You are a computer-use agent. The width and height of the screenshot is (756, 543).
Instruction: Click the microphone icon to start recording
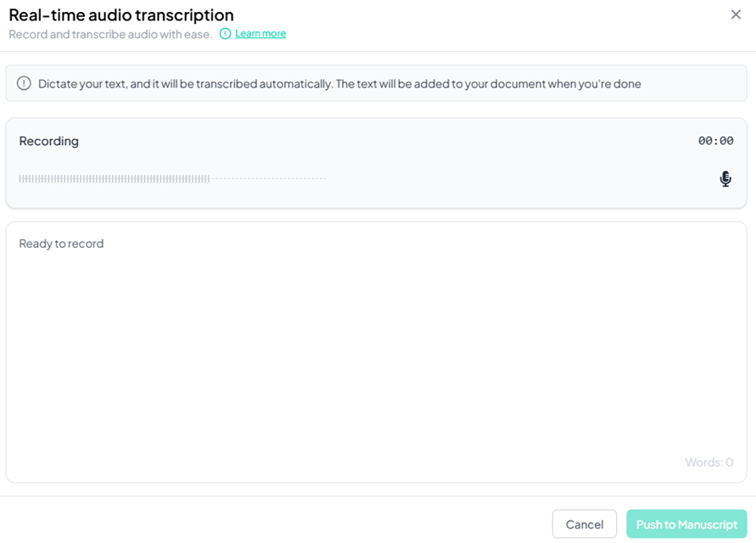[x=725, y=179]
